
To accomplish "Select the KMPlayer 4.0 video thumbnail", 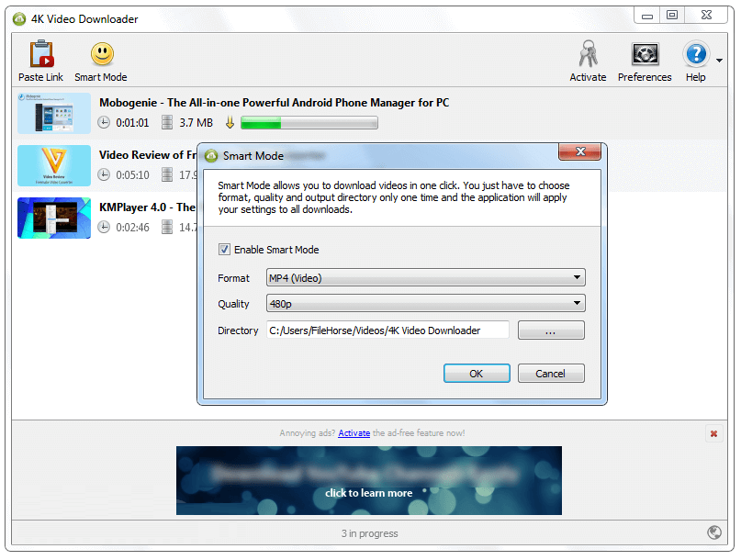I will click(54, 218).
